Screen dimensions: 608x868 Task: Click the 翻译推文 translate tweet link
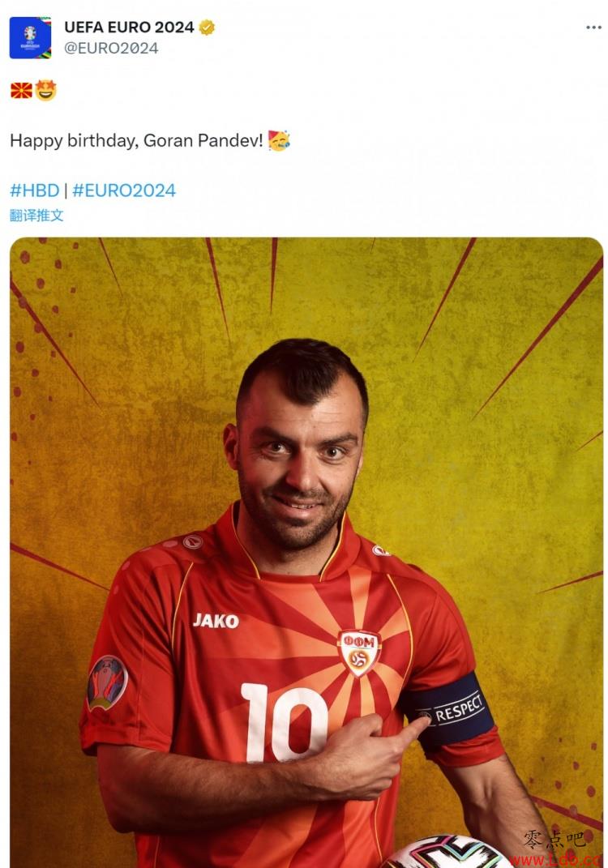point(36,216)
